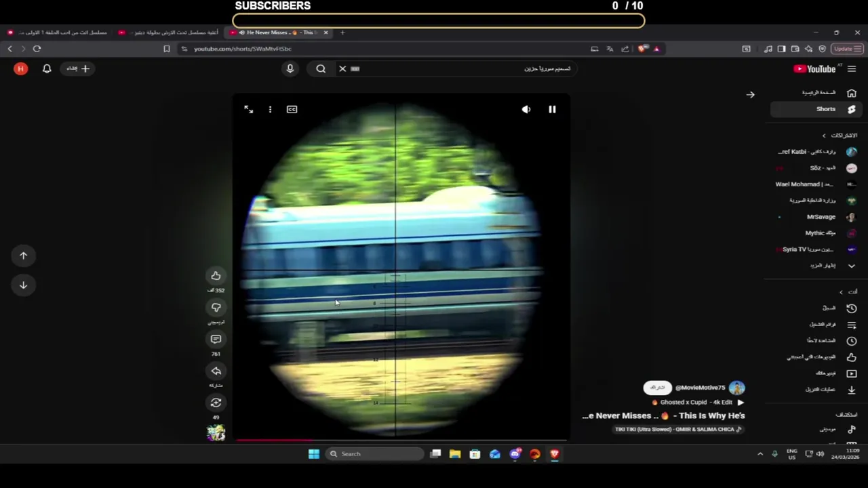Open Leo AI sparkle icon
The height and width of the screenshot is (488, 868).
808,49
